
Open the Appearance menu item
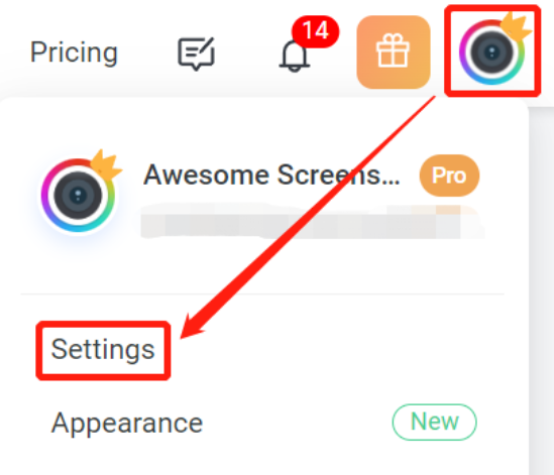pos(127,423)
